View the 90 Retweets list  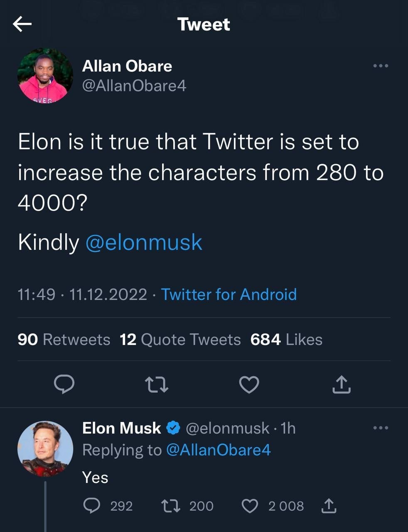[64, 340]
